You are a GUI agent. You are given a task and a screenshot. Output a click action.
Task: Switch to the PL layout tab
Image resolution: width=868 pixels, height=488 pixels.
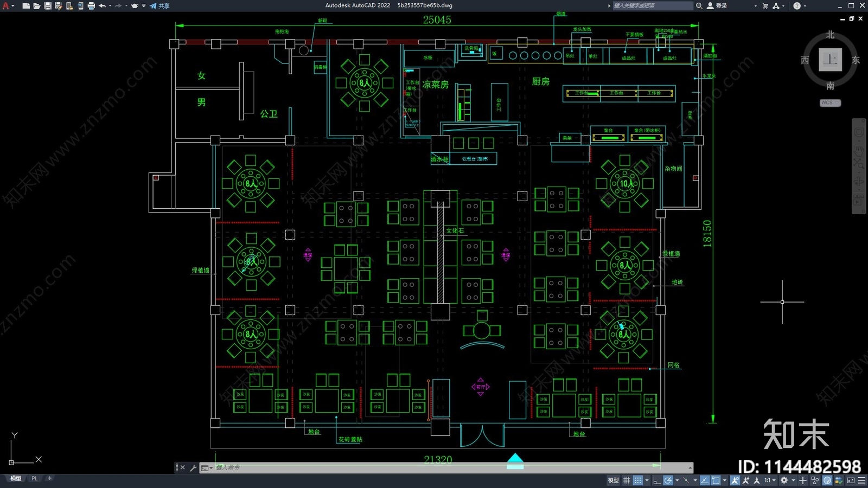coord(35,478)
